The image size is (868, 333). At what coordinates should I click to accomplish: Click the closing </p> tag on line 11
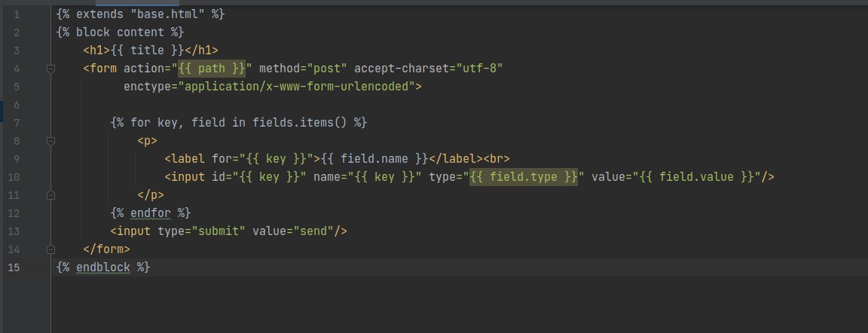151,195
